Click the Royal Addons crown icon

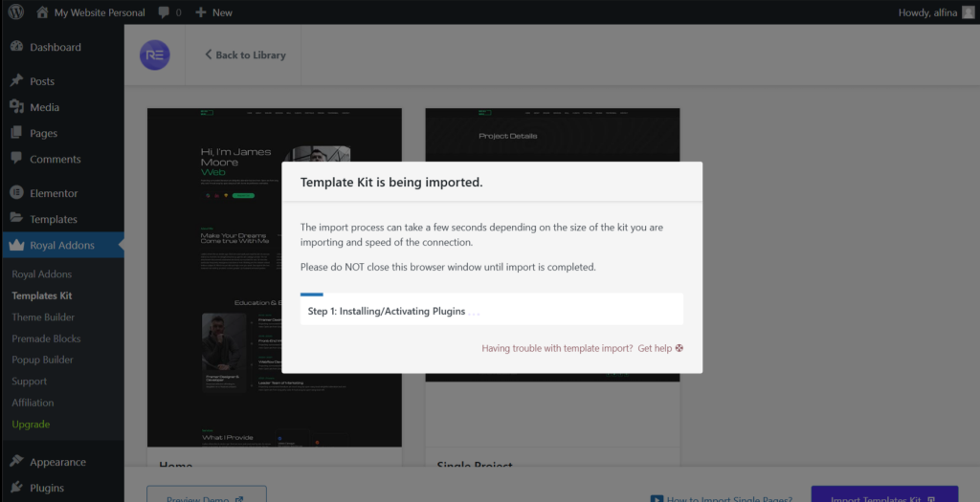[x=16, y=246]
